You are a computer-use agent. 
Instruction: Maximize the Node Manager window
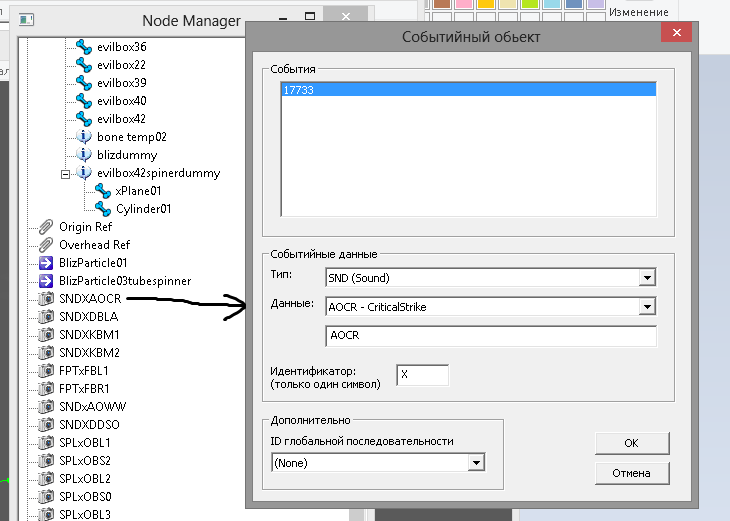point(310,17)
